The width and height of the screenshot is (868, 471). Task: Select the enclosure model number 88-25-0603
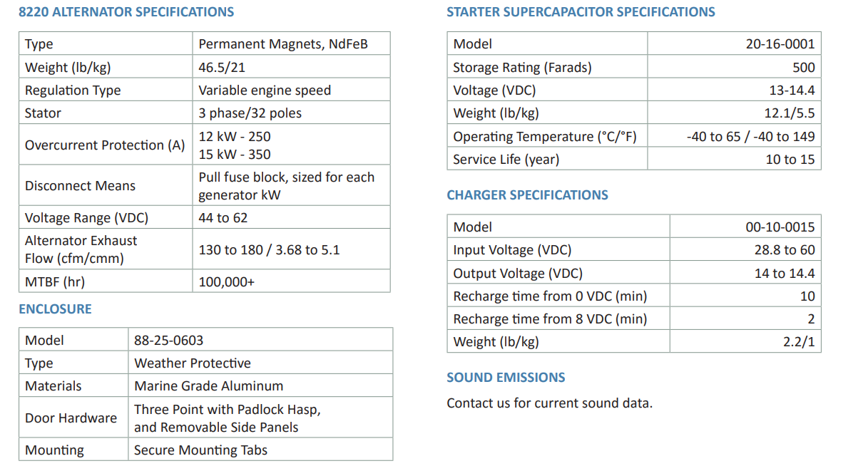[x=168, y=341]
